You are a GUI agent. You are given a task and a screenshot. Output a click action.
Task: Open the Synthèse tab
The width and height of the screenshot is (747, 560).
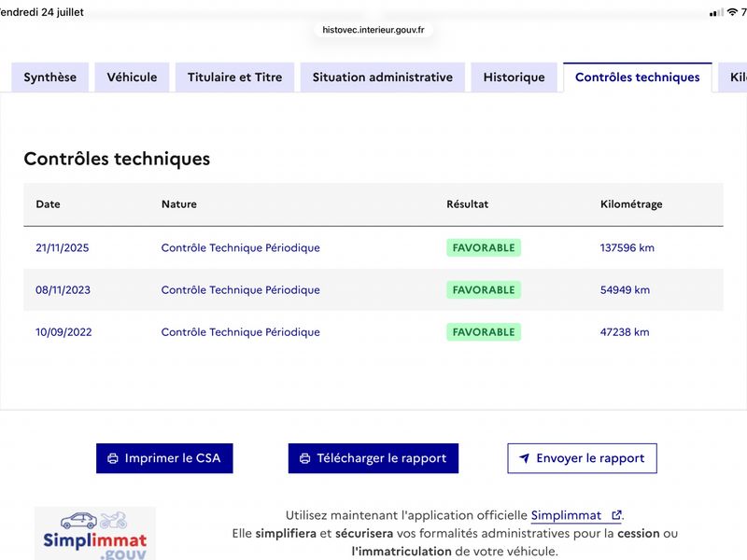click(50, 77)
